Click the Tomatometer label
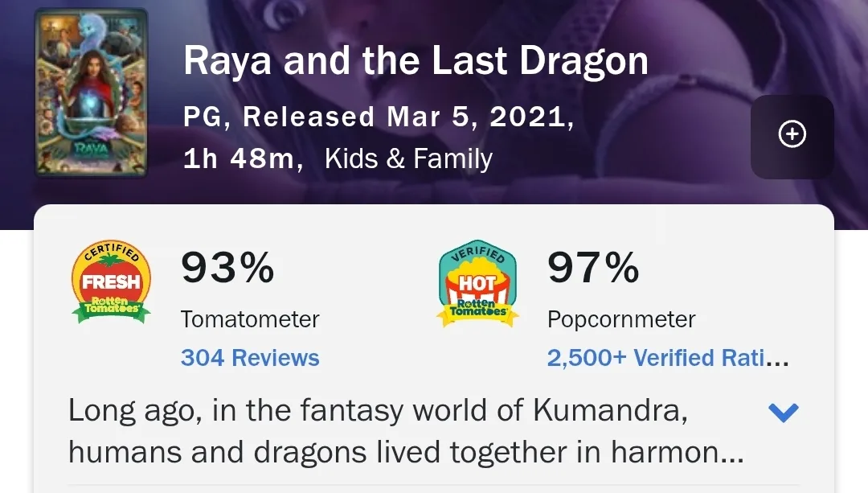 point(250,319)
